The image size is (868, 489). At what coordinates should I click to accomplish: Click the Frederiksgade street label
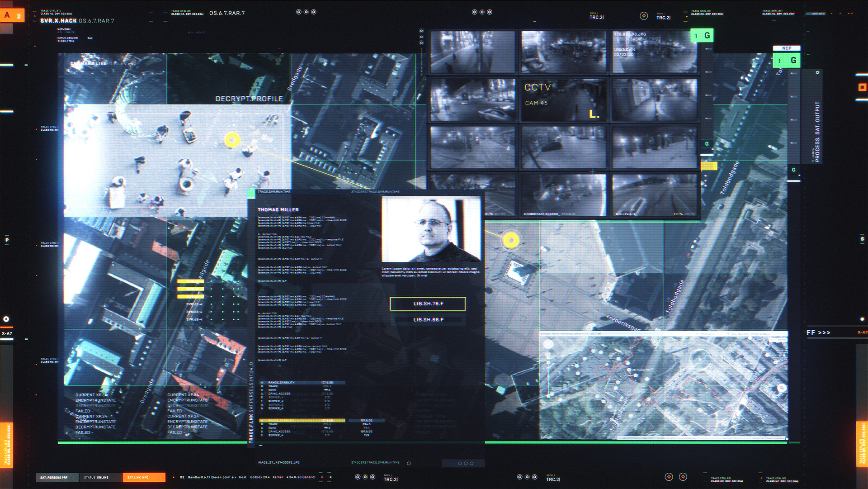click(x=624, y=323)
